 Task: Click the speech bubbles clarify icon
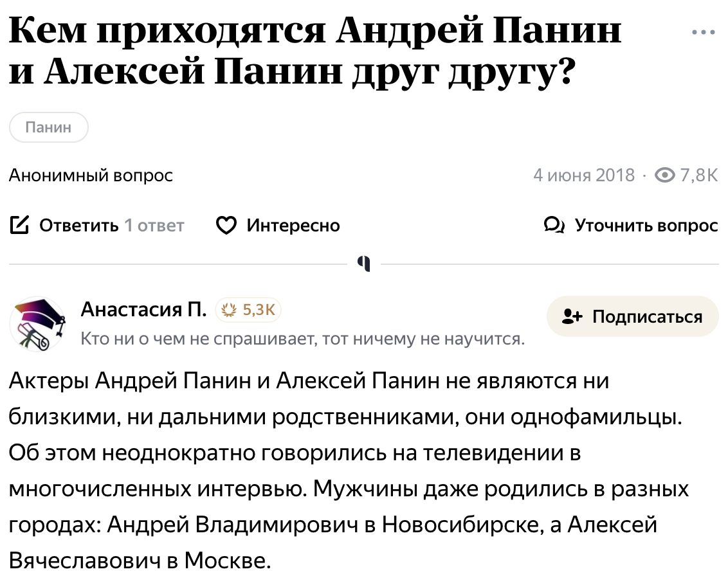(554, 226)
